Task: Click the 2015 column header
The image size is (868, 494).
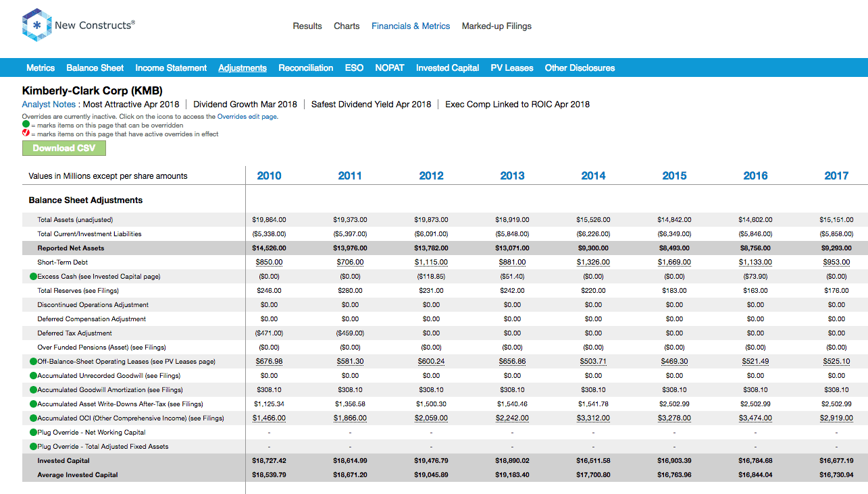Action: tap(674, 176)
